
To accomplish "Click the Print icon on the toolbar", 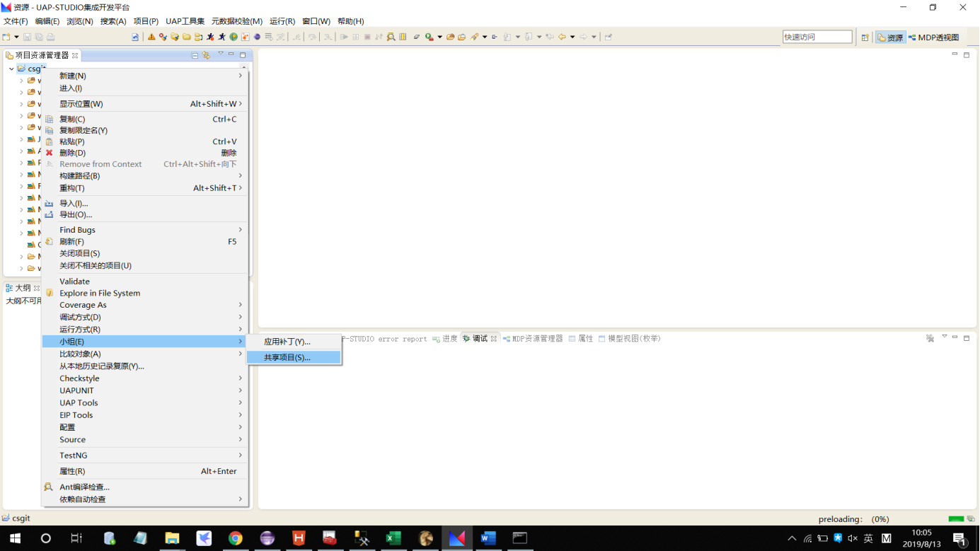I will 50,36.
